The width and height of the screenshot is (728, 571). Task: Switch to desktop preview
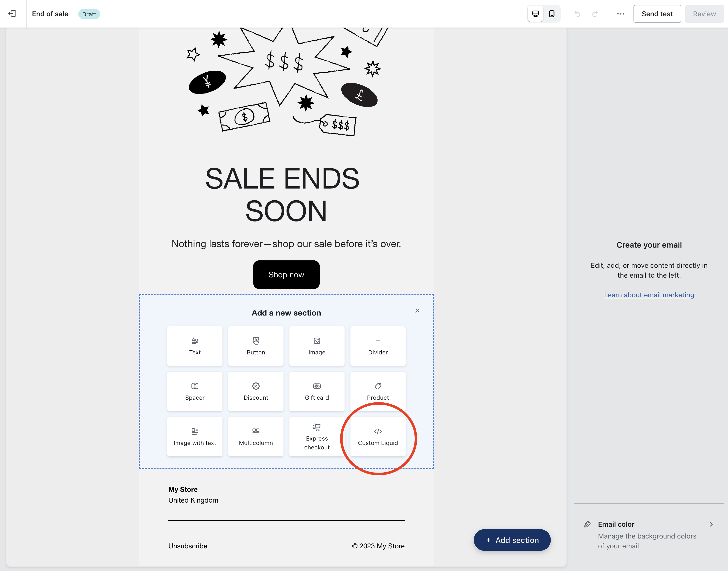click(536, 14)
